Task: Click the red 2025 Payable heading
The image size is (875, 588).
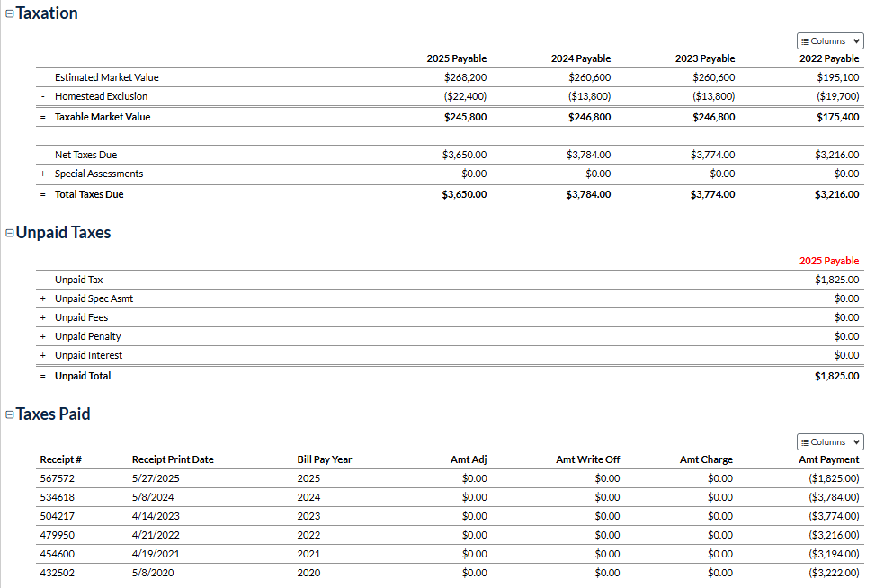Action: 829,261
